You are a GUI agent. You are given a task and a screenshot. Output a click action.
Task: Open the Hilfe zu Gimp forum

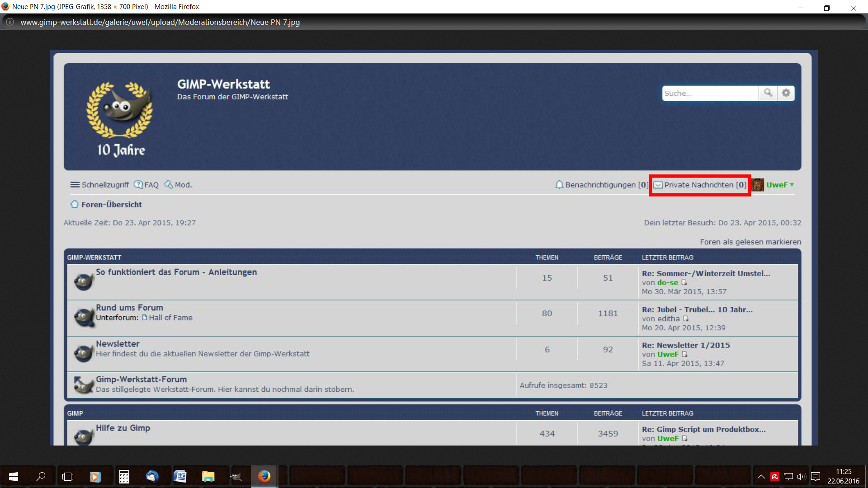click(x=123, y=428)
